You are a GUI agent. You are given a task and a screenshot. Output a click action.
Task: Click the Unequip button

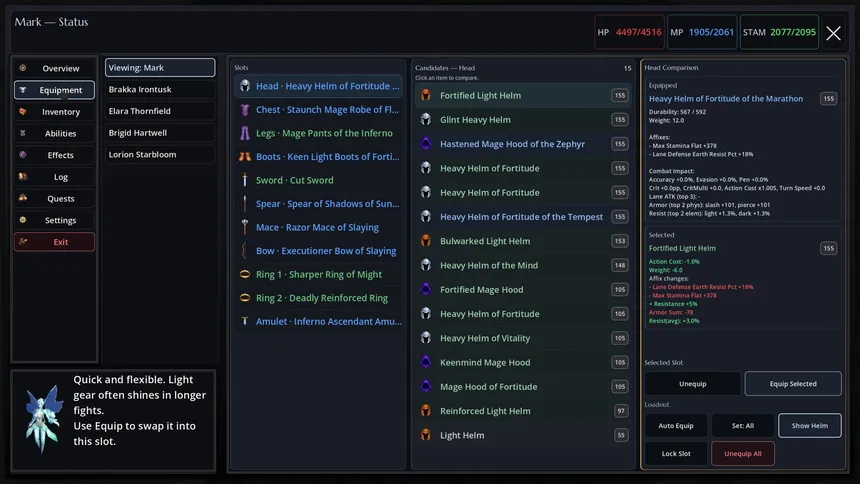(693, 384)
